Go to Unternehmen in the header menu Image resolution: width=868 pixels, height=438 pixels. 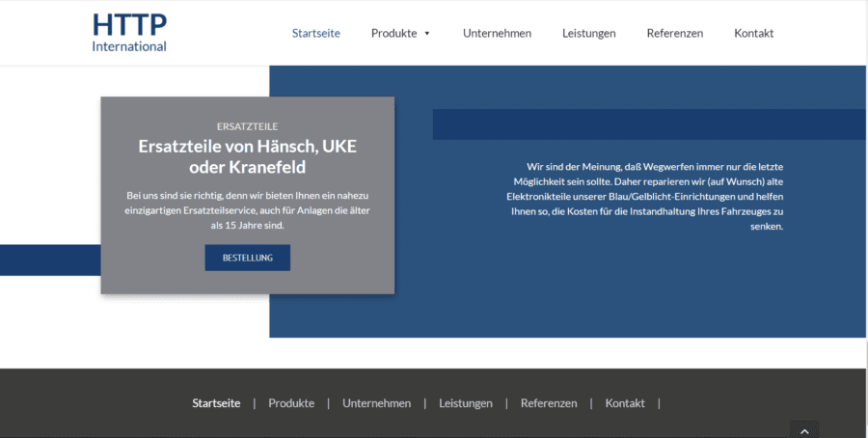pos(497,33)
